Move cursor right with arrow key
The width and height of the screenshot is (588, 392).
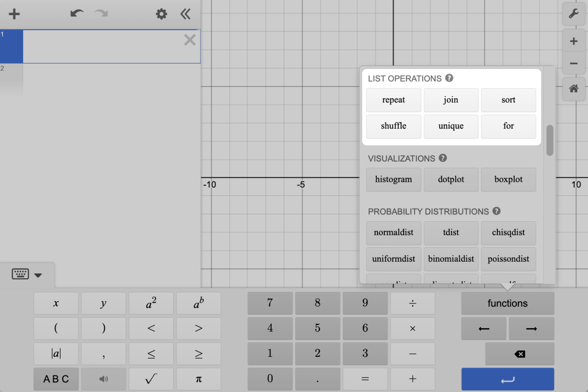coord(532,329)
